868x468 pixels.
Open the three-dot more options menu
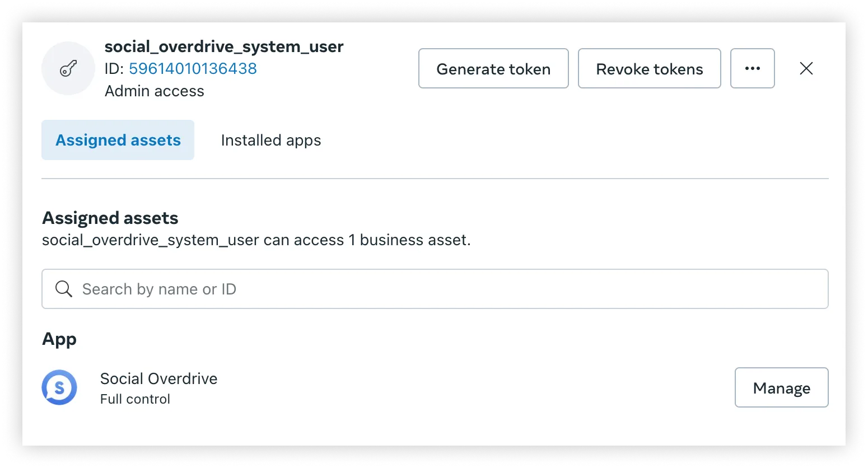(752, 68)
